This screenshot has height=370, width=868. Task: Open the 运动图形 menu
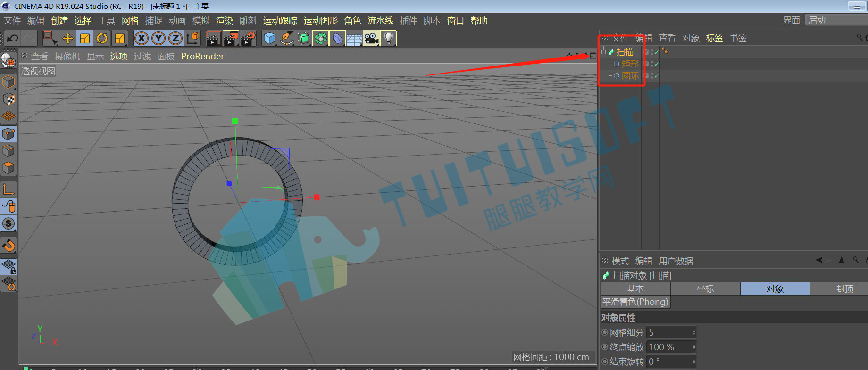(x=321, y=21)
